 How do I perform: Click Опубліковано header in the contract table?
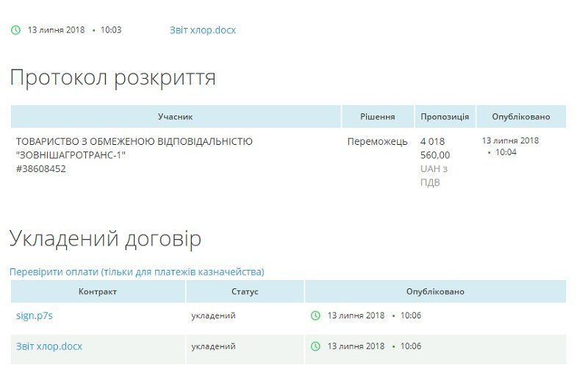[435, 292]
